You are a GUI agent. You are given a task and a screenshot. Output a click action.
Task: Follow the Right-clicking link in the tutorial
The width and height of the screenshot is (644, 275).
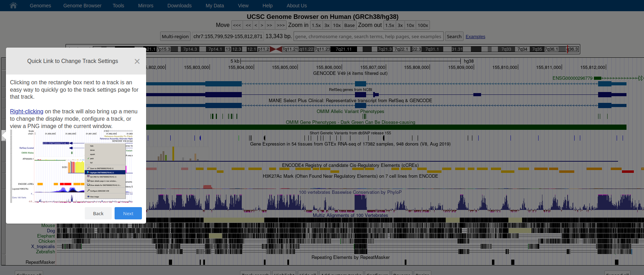click(x=27, y=111)
